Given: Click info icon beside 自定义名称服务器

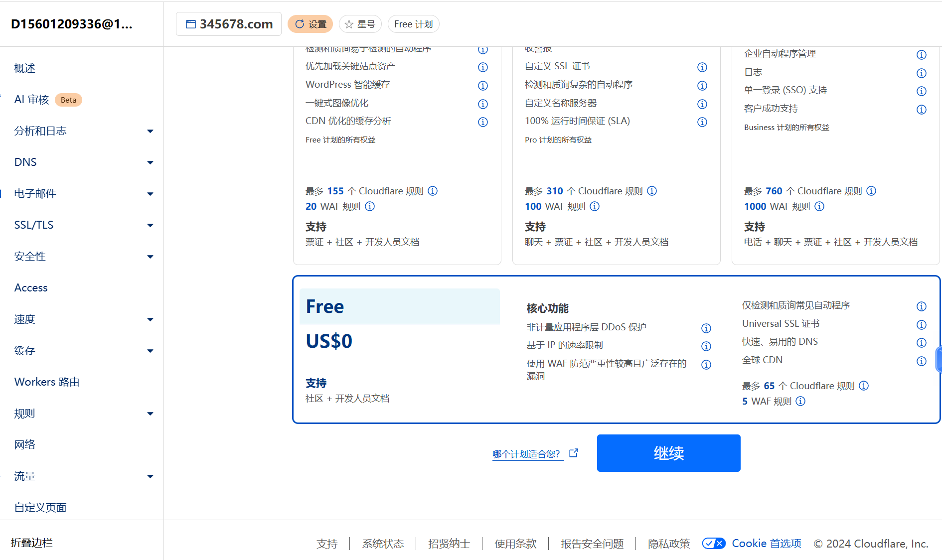Looking at the screenshot, I should coord(702,104).
